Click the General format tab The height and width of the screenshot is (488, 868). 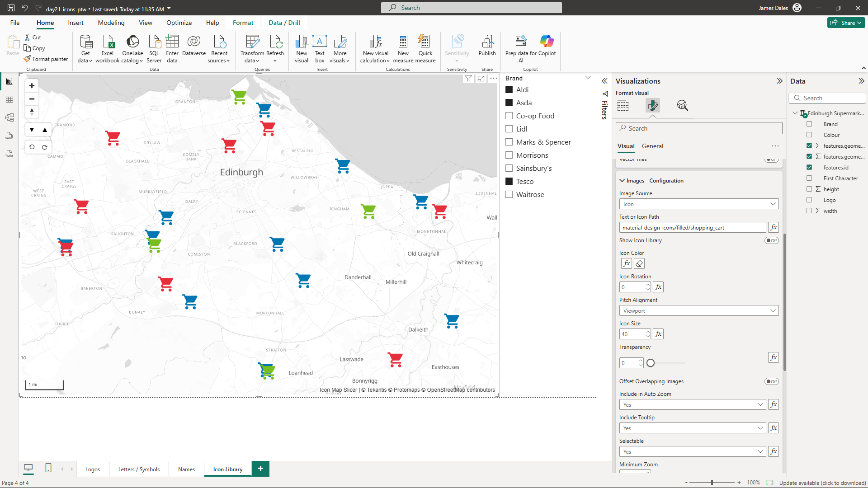tap(652, 146)
